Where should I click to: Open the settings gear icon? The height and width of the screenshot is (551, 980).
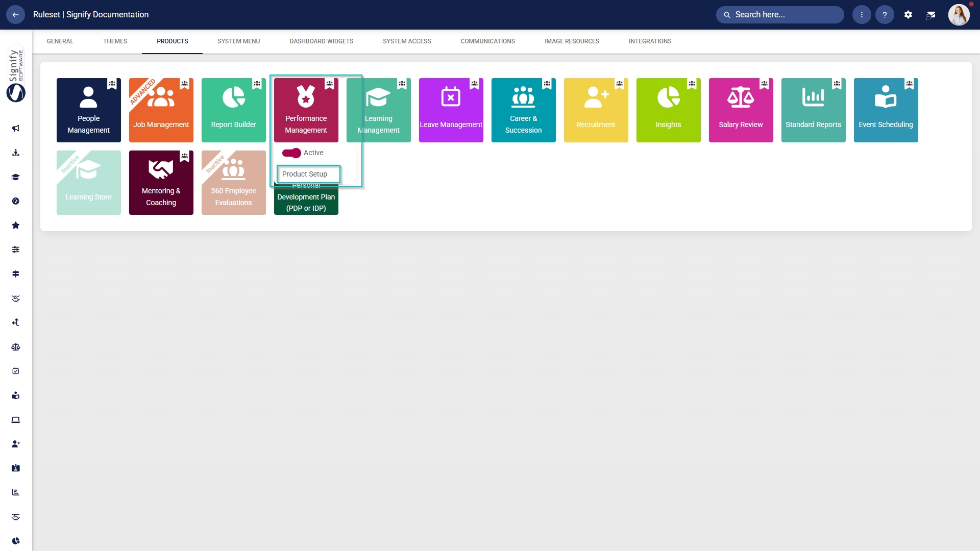908,15
